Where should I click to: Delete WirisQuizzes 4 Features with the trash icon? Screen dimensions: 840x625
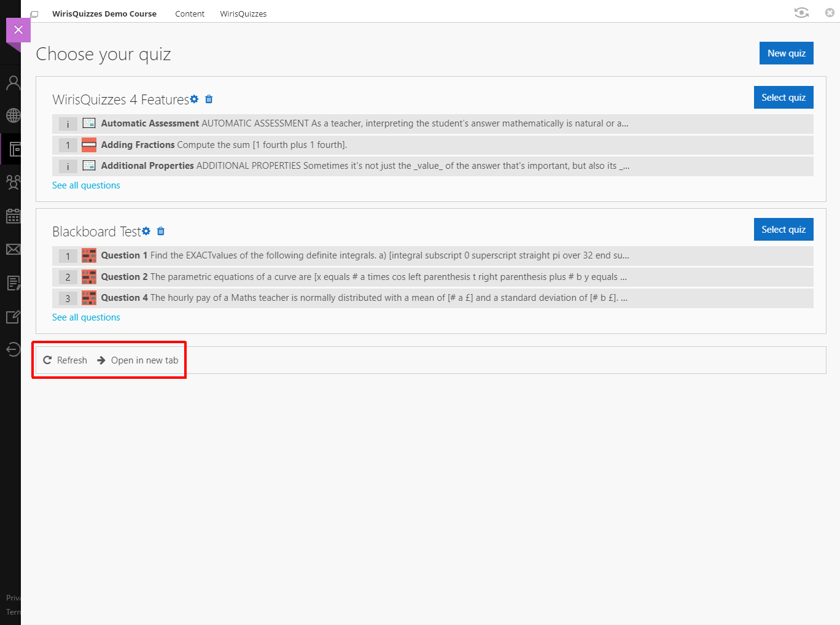[209, 99]
